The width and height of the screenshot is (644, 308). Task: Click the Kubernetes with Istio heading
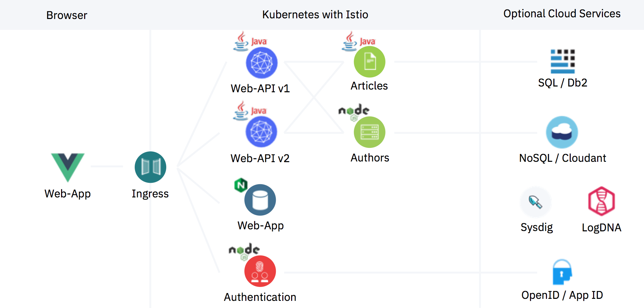click(x=315, y=15)
